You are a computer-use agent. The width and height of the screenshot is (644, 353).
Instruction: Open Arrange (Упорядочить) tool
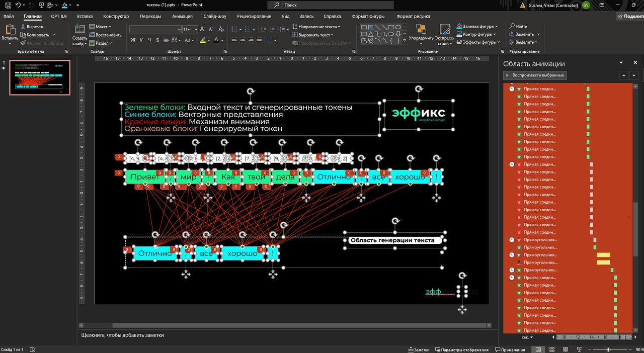click(421, 34)
